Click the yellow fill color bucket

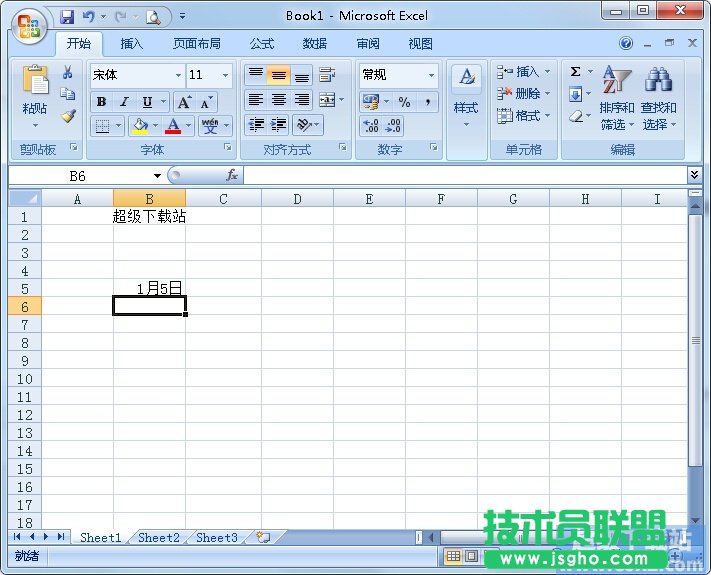coord(140,126)
